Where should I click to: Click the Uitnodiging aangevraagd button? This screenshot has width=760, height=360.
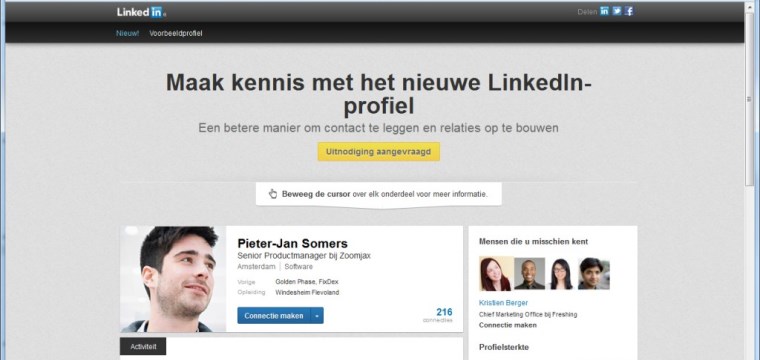click(x=379, y=151)
